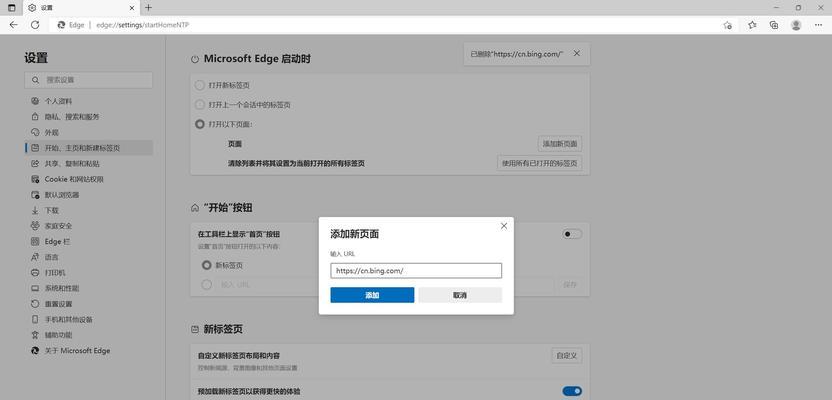The height and width of the screenshot is (400, 832).
Task: Click the Edge 栏 sidebar icon
Action: click(x=35, y=241)
